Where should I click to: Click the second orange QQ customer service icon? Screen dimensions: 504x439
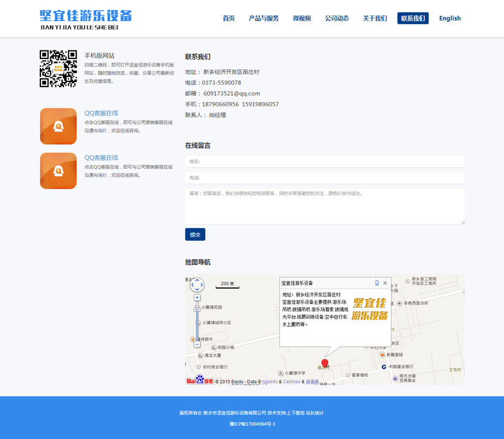pos(58,170)
